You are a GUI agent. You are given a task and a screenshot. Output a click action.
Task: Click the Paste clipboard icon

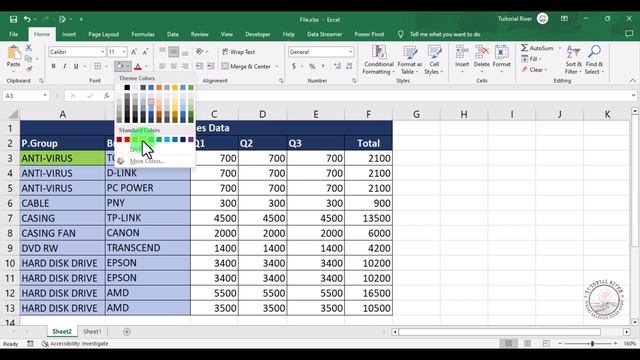coord(13,53)
